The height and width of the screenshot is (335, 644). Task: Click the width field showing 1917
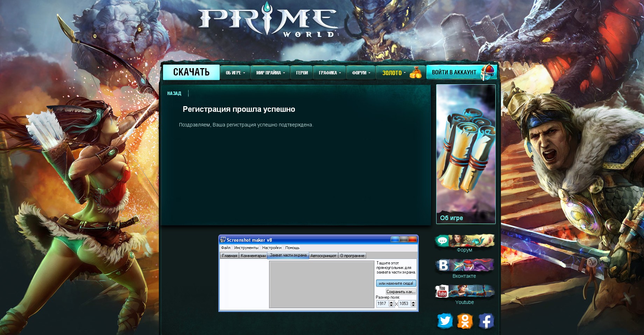[x=382, y=304]
